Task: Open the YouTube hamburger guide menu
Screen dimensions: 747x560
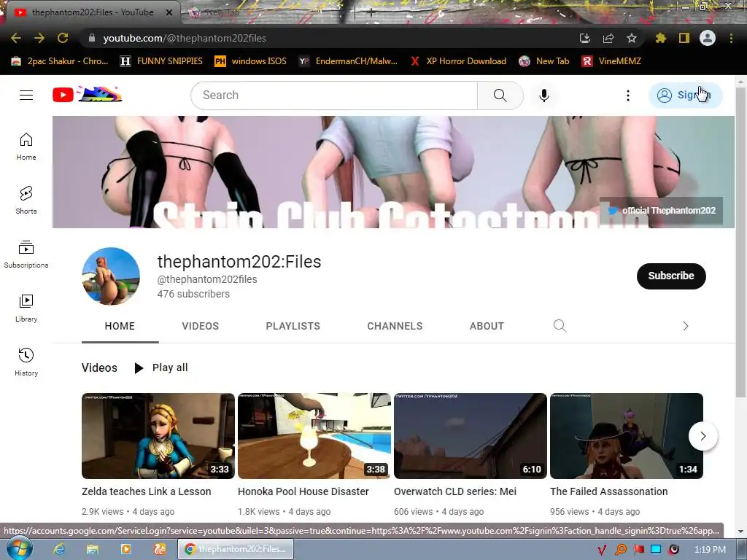Action: tap(26, 96)
